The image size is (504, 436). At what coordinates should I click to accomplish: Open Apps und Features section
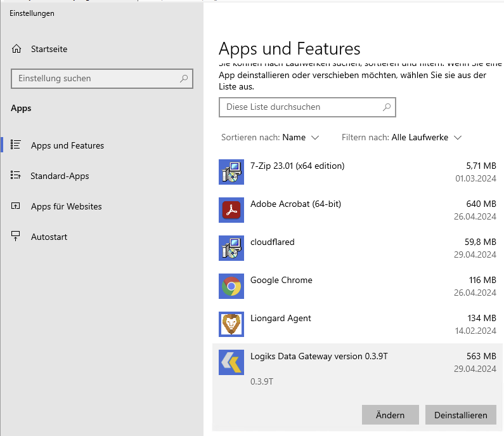pyautogui.click(x=67, y=145)
